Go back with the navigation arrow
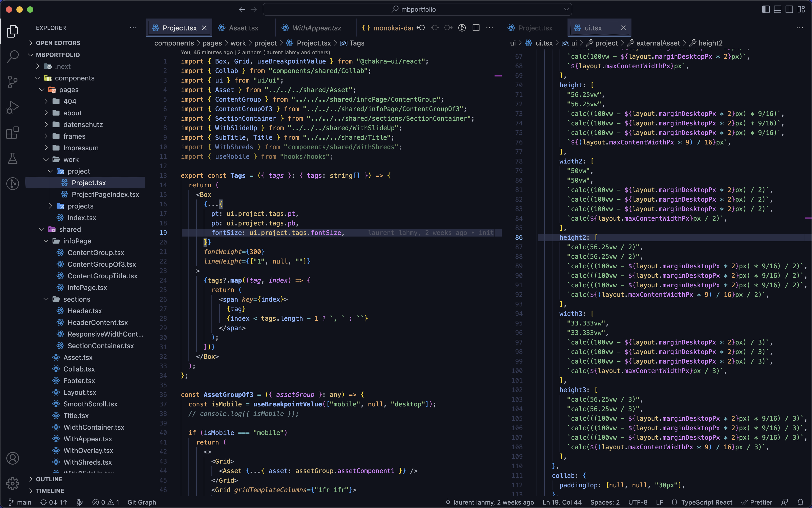 [242, 10]
